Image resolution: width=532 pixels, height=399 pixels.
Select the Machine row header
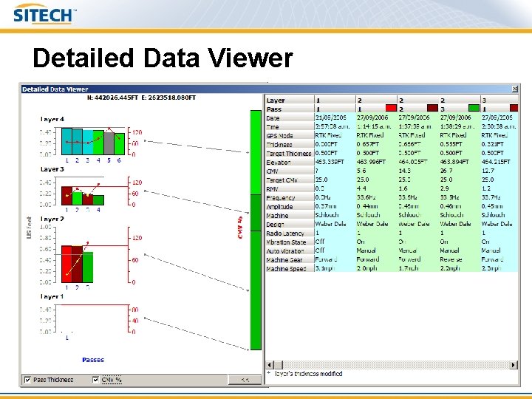click(290, 216)
